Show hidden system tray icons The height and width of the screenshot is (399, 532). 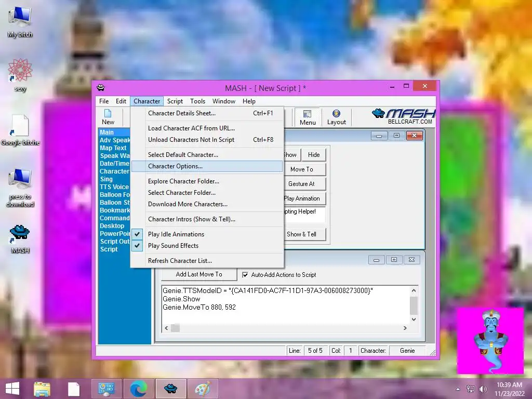point(458,389)
